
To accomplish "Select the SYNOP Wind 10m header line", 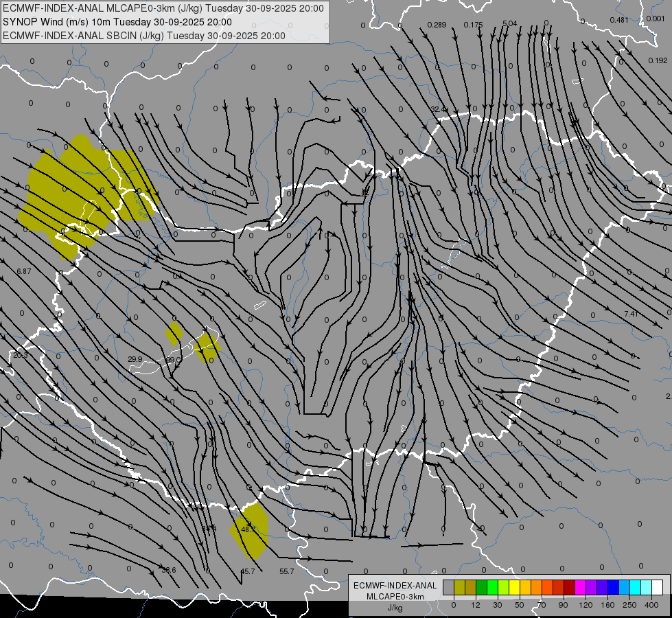I will tap(117, 22).
